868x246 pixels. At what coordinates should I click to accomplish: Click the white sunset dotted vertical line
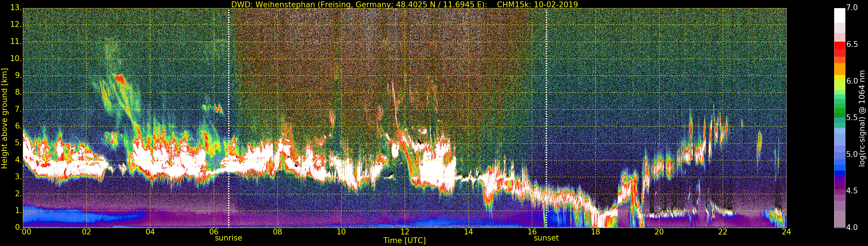546,118
